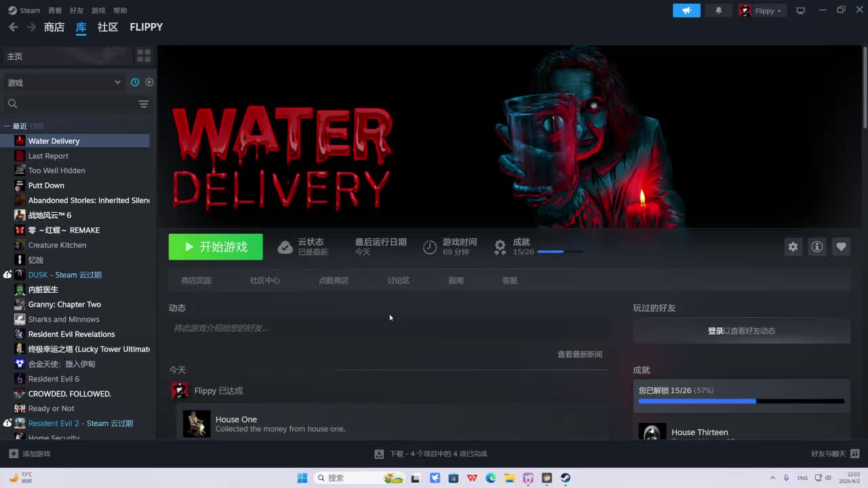
Task: Open the 客服 link
Action: 509,281
